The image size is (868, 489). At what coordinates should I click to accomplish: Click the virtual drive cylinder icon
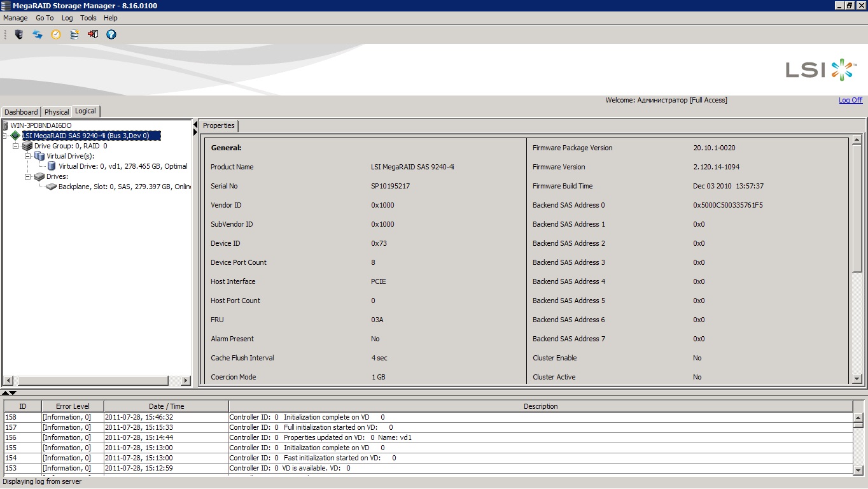pos(52,166)
